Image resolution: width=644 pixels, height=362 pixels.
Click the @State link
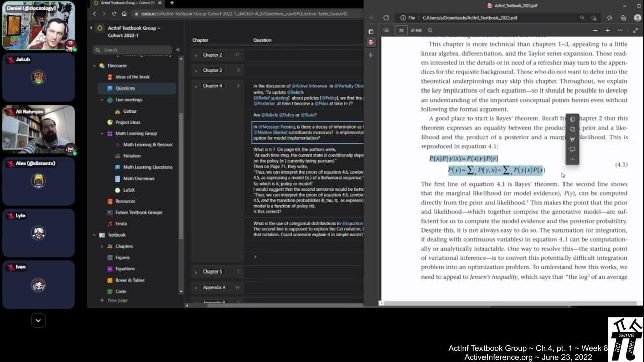tap(308, 115)
